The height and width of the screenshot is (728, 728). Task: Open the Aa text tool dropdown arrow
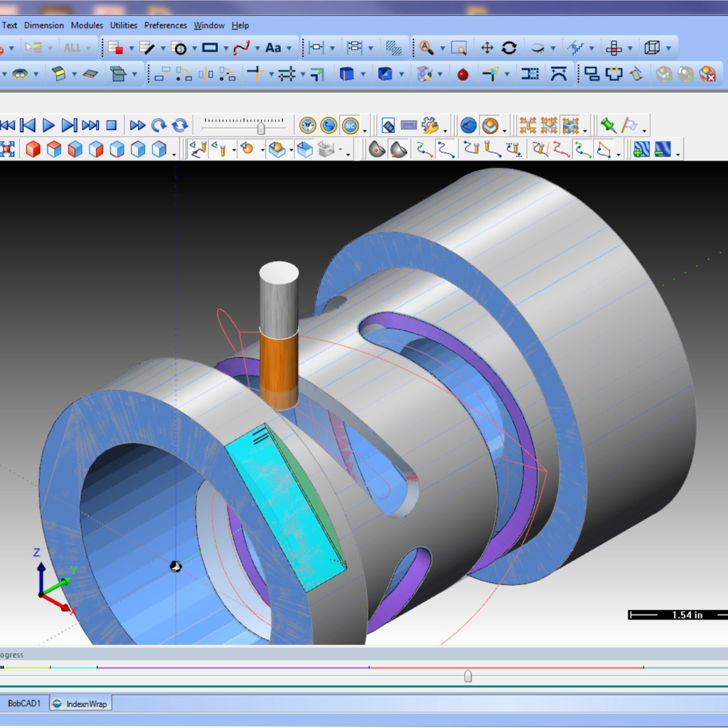point(289,49)
